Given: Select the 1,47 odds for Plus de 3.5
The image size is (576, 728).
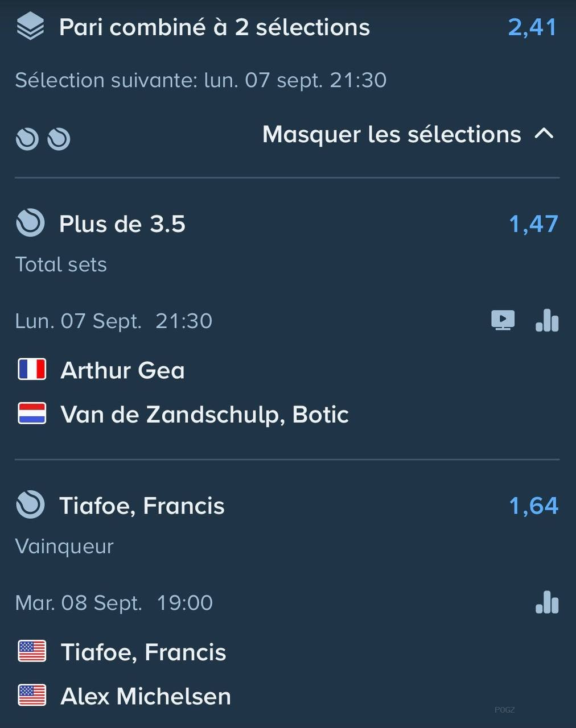Looking at the screenshot, I should pos(533,224).
